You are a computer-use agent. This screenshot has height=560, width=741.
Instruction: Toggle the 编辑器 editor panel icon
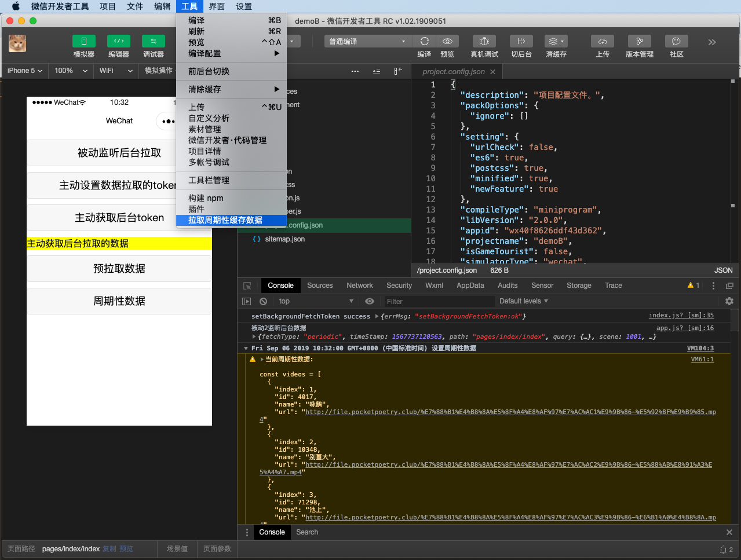pyautogui.click(x=119, y=41)
